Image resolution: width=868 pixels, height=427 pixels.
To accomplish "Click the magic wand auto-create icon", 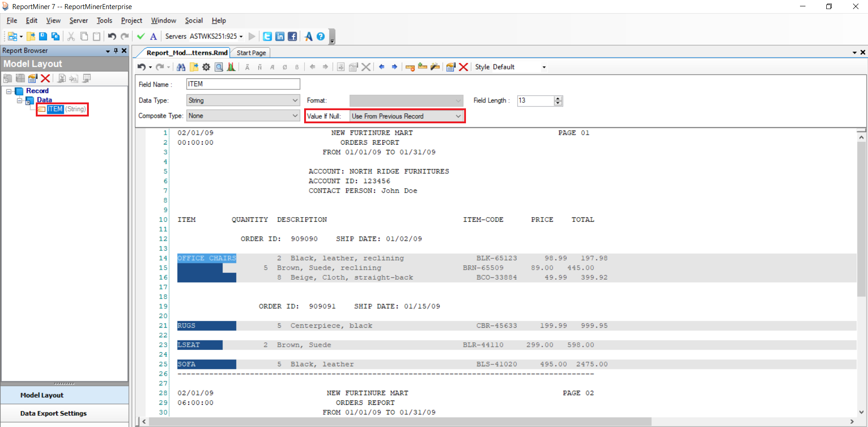I will (x=435, y=67).
